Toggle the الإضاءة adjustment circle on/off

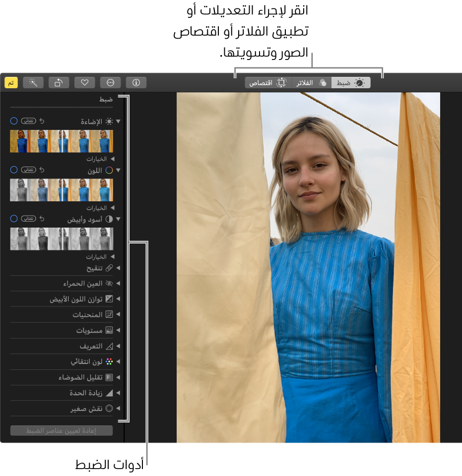click(x=14, y=121)
